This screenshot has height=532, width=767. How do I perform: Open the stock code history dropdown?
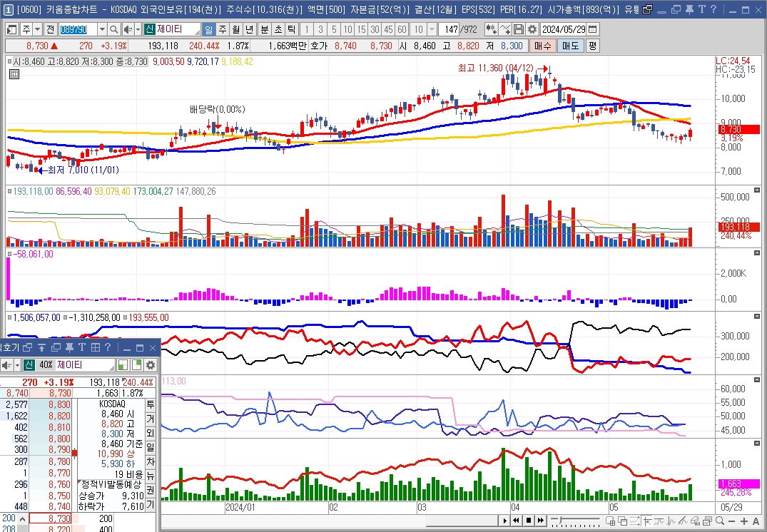point(102,29)
